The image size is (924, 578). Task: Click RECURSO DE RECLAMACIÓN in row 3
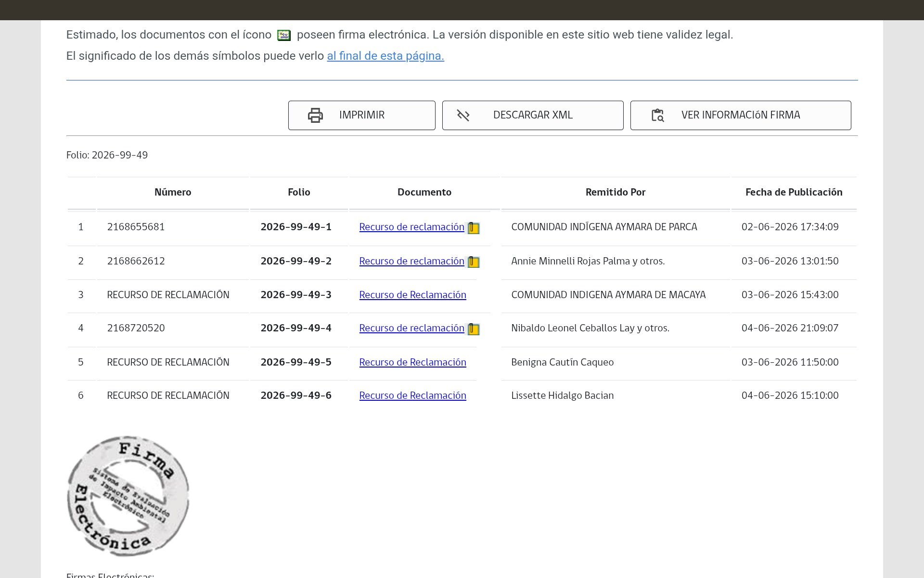tap(168, 295)
